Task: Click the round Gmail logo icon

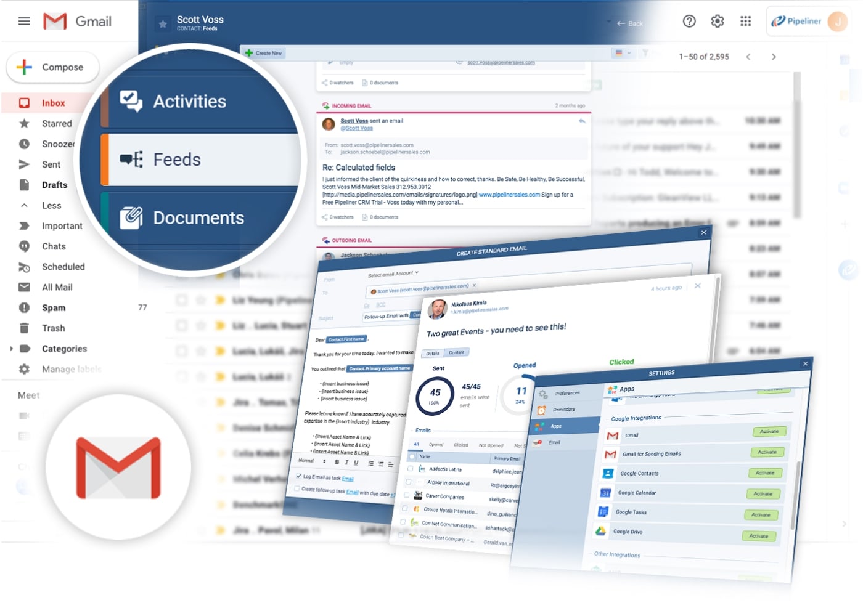Action: click(118, 469)
